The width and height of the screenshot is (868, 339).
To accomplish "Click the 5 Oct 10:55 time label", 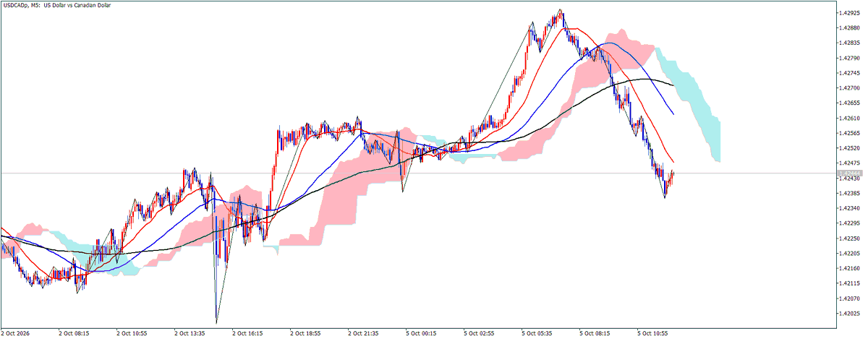I will [x=653, y=335].
